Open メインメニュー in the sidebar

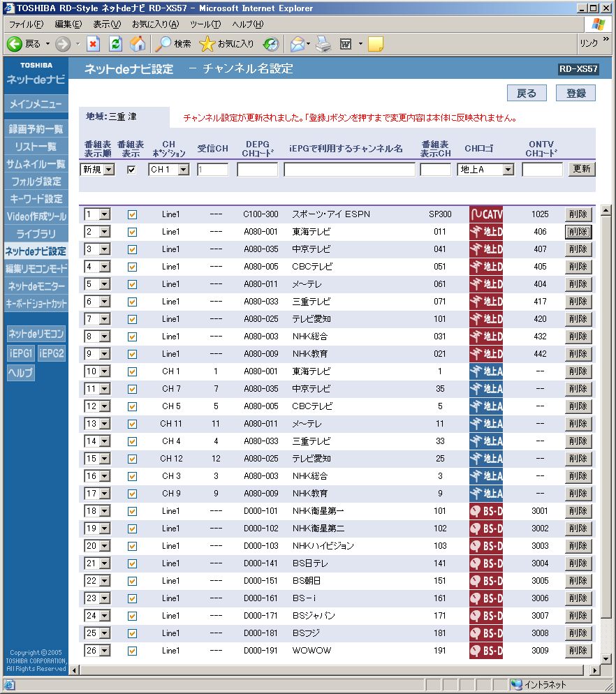(36, 104)
